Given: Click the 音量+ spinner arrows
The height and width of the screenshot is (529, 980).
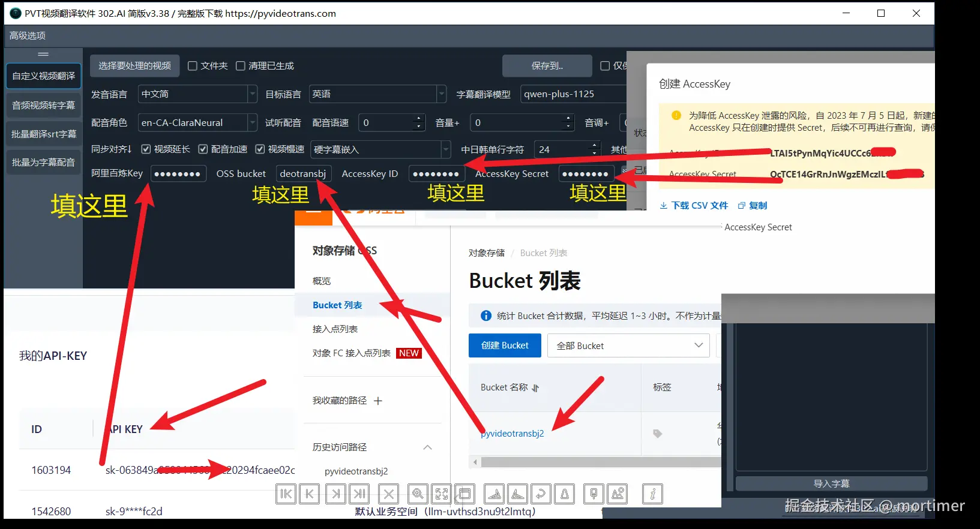Looking at the screenshot, I should pyautogui.click(x=568, y=123).
